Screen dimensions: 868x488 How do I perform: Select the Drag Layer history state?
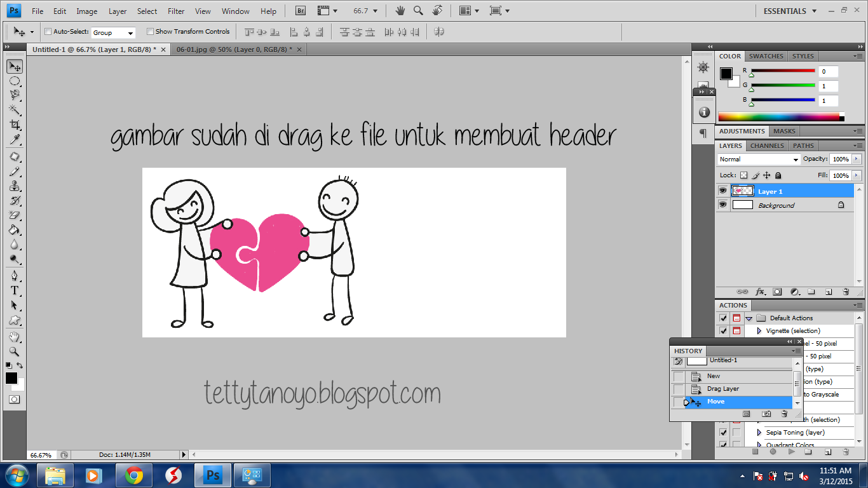click(x=723, y=389)
